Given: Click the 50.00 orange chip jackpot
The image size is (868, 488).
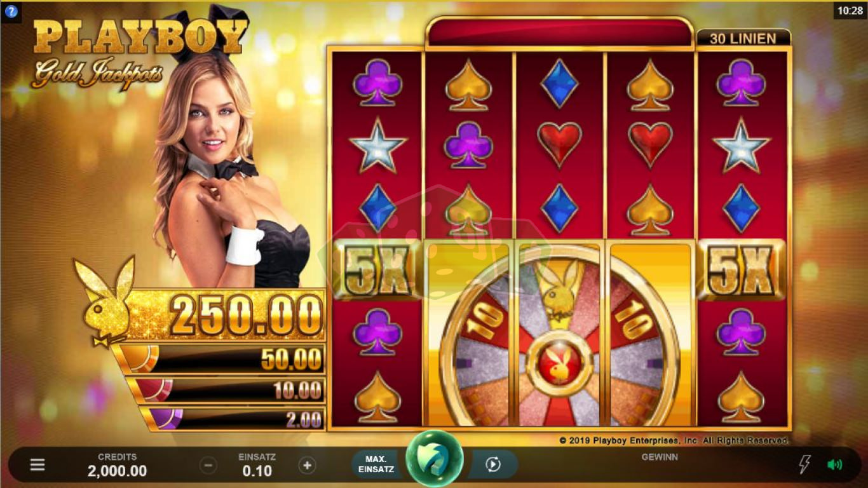Looking at the screenshot, I should click(220, 359).
